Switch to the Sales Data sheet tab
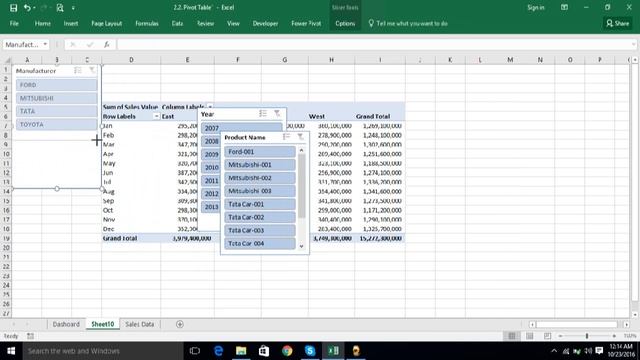This screenshot has height=360, width=640. (140, 324)
